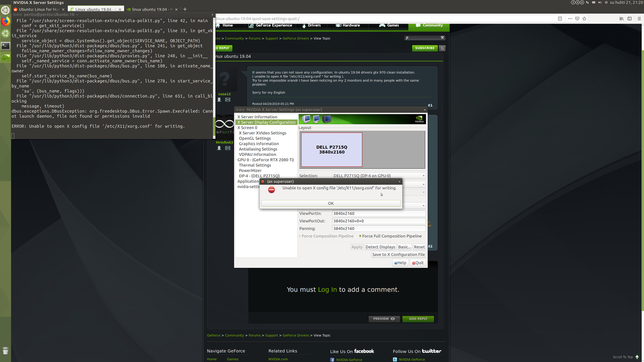
Task: Select X Screen 0 in NVIDIA settings tree
Action: click(247, 128)
